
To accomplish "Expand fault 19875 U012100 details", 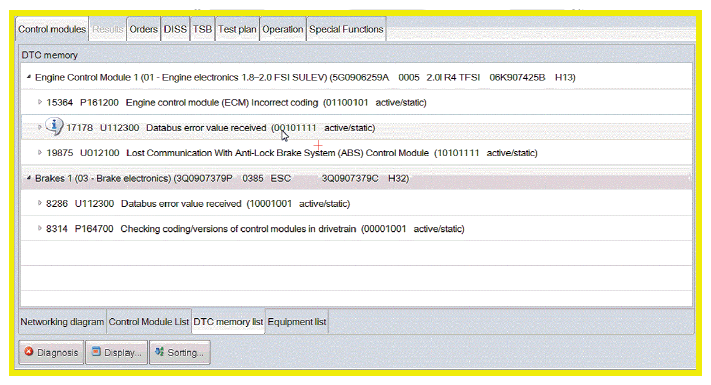I will [40, 152].
